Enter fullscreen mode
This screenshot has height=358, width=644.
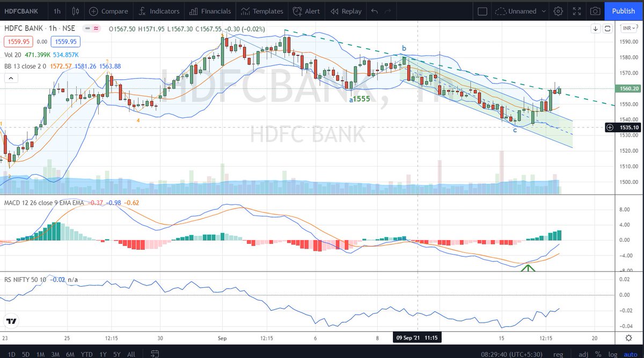pos(577,11)
